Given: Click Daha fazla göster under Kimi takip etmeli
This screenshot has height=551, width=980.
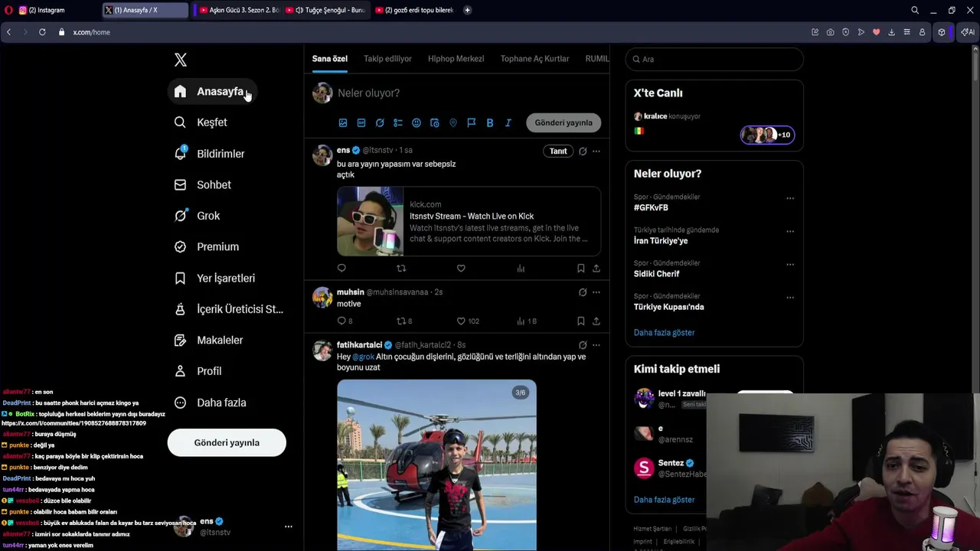Looking at the screenshot, I should pos(664,500).
